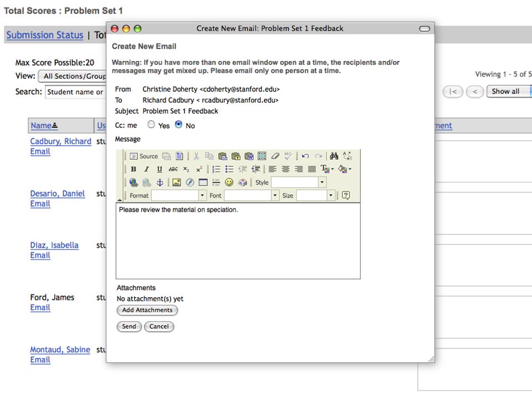Click the Student name search field
This screenshot has width=532, height=399.
76,92
